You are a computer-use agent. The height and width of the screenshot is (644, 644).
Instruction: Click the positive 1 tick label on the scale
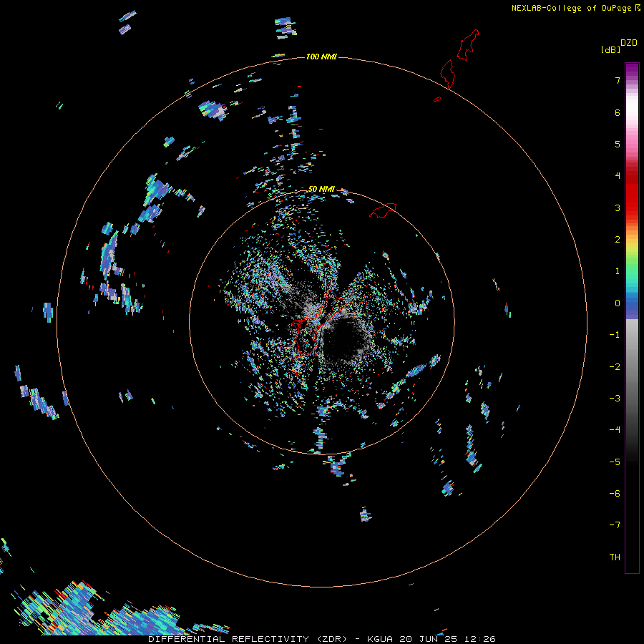pyautogui.click(x=618, y=271)
